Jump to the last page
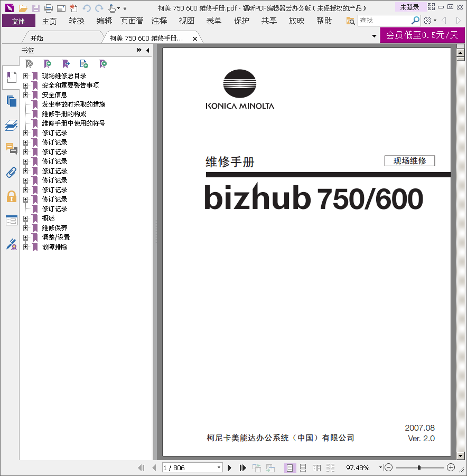 [x=243, y=468]
